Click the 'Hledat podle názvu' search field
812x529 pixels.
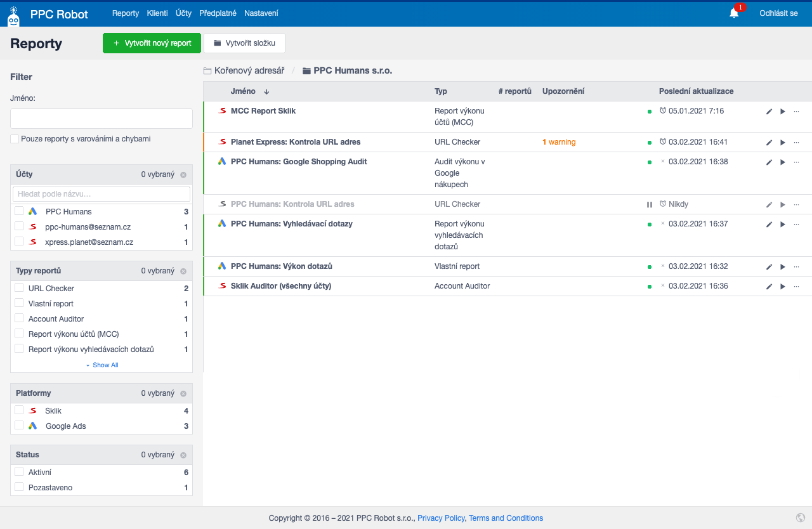tap(101, 194)
